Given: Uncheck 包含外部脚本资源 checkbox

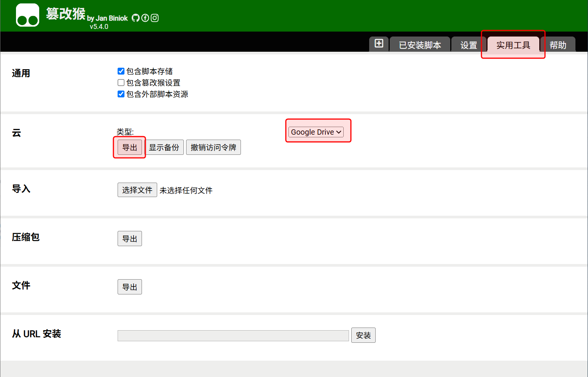Looking at the screenshot, I should coord(121,94).
